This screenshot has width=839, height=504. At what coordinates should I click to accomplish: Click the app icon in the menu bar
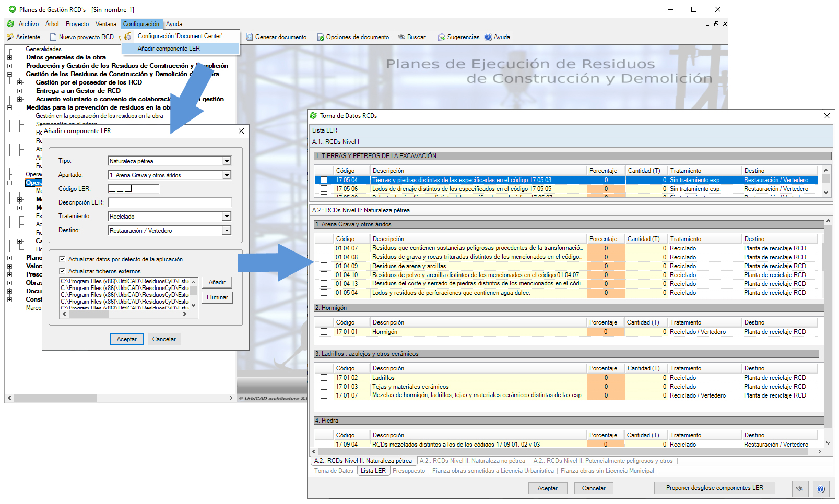pos(10,24)
